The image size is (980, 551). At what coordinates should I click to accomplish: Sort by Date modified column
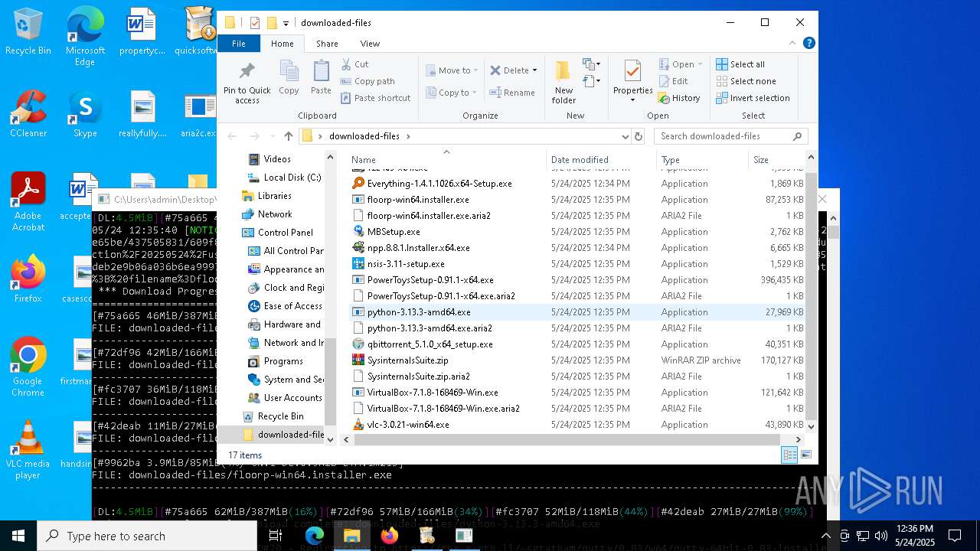click(602, 160)
